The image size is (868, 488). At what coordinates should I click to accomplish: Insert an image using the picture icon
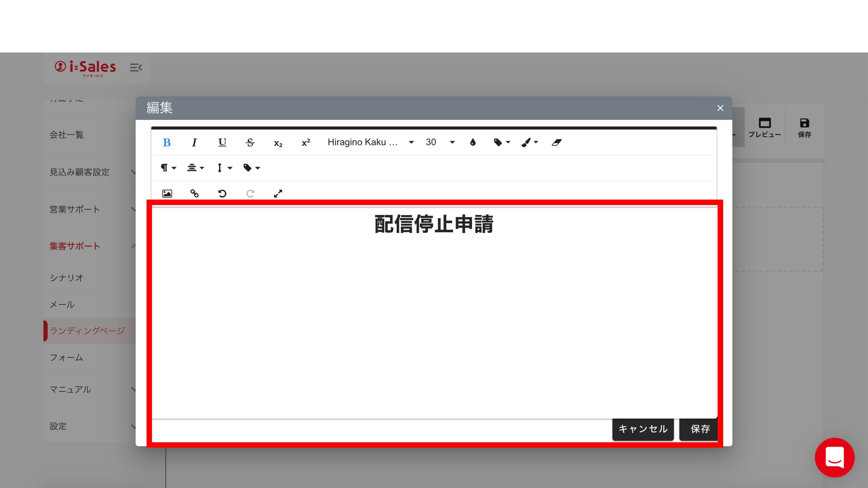click(167, 194)
